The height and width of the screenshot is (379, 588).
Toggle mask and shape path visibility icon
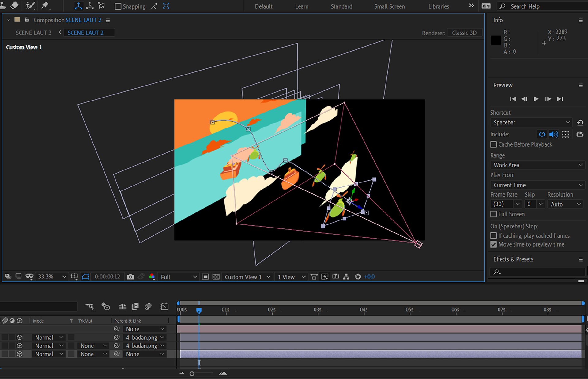[85, 277]
